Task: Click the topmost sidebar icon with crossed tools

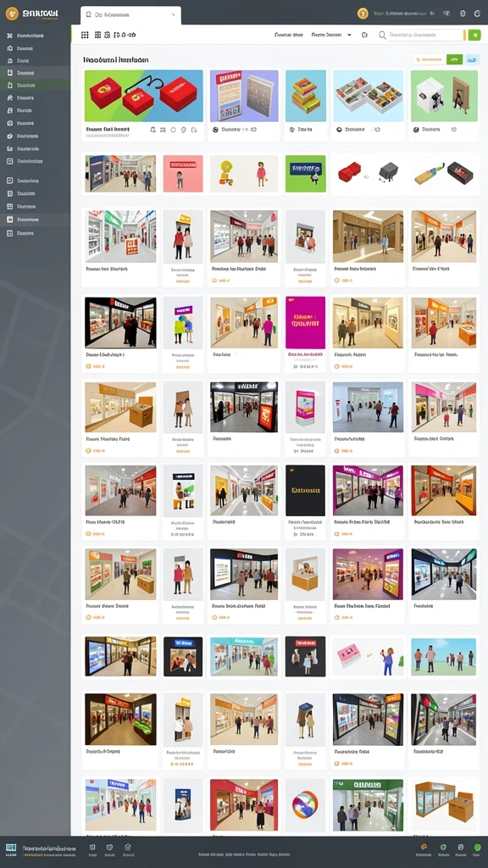Action: click(9, 36)
